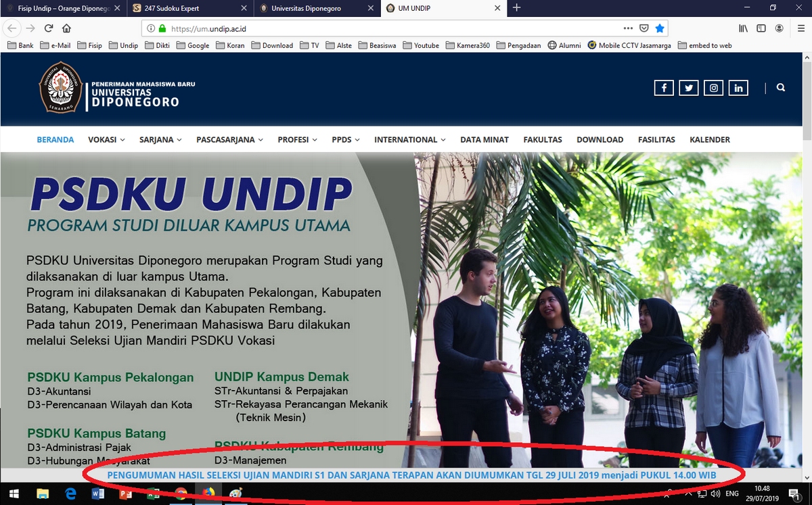Click the announcement about Ujian Mandiri results
Viewport: 812px width, 505px height.
pos(411,475)
